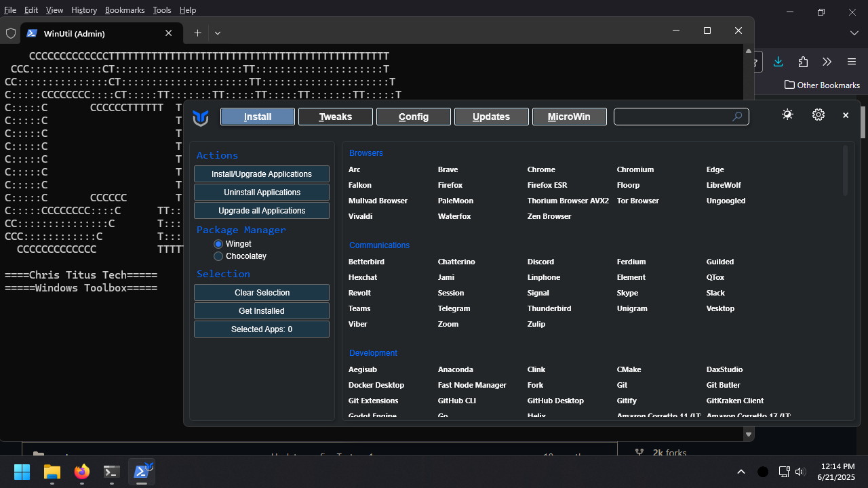Close the WinUtil (Admin) terminal tab
The width and height of the screenshot is (868, 488).
(169, 33)
